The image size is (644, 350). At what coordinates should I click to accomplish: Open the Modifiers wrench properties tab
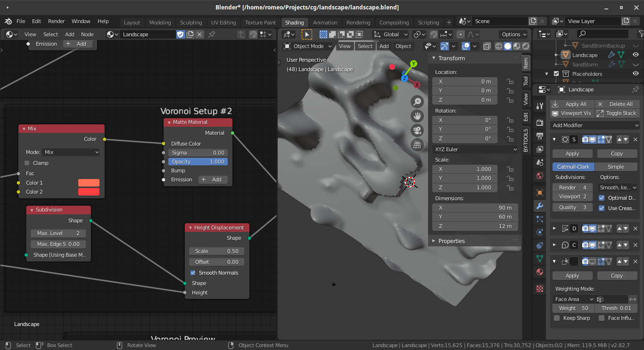pyautogui.click(x=540, y=206)
